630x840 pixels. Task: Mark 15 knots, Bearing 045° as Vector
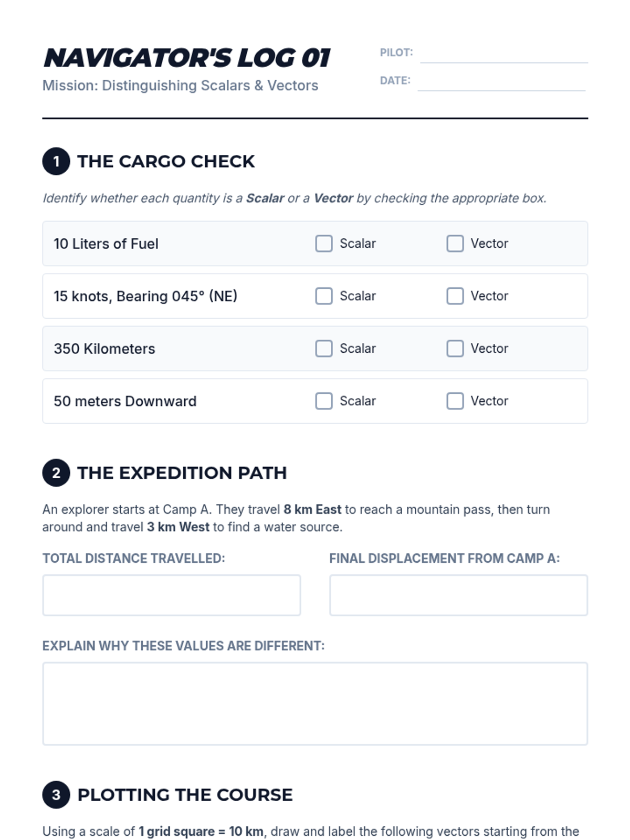pyautogui.click(x=455, y=296)
